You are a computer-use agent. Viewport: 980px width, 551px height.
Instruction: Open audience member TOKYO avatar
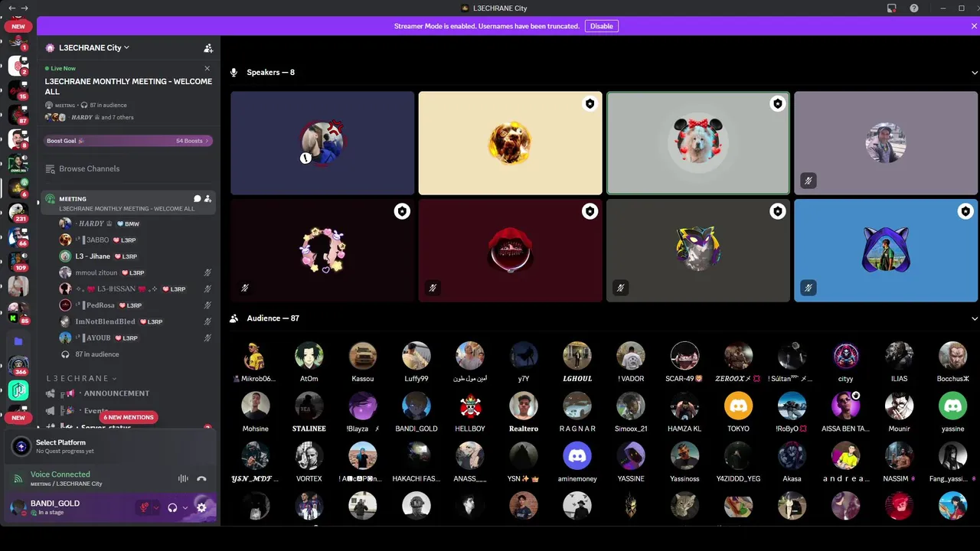pyautogui.click(x=738, y=406)
